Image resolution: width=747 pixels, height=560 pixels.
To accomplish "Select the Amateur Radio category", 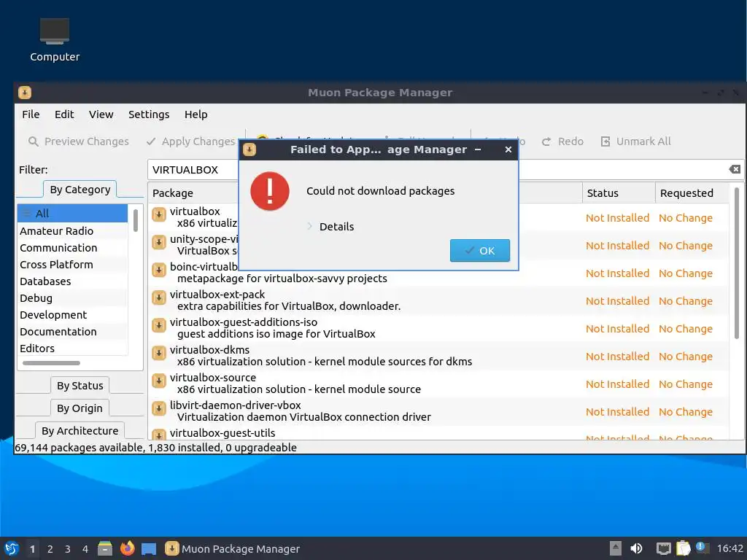I will [x=72, y=231].
